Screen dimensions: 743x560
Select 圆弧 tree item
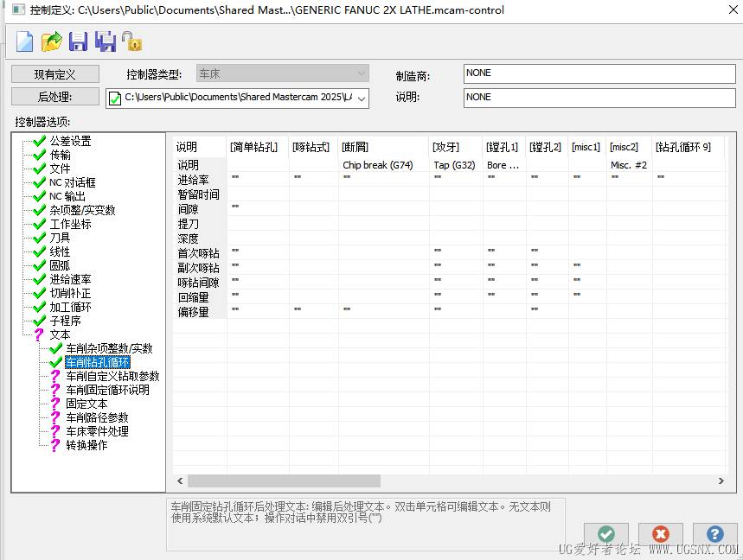point(61,265)
